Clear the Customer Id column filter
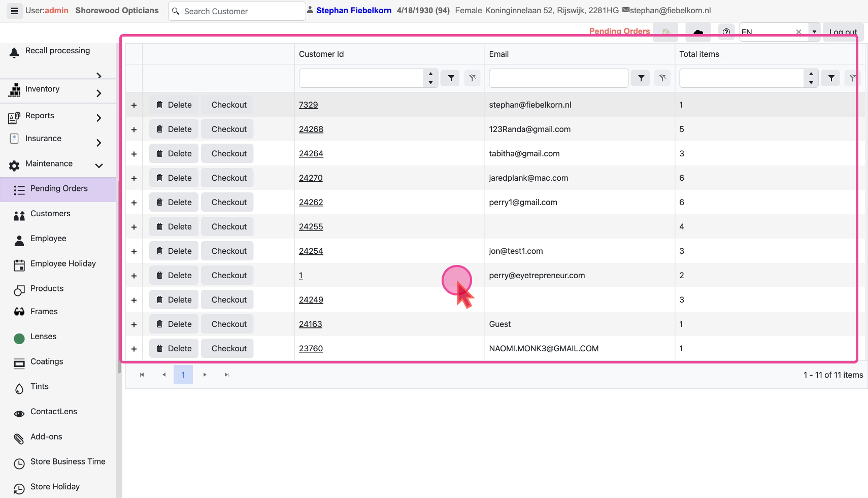This screenshot has width=868, height=498. (473, 78)
